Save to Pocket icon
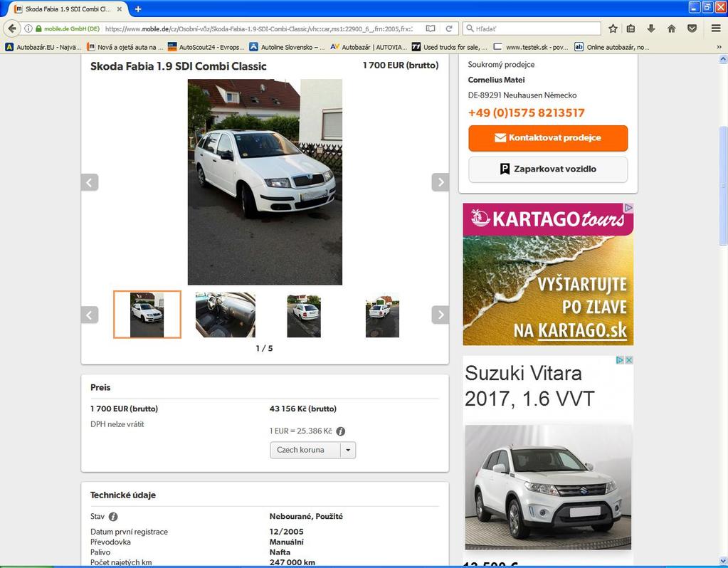This screenshot has width=728, height=568. click(692, 28)
